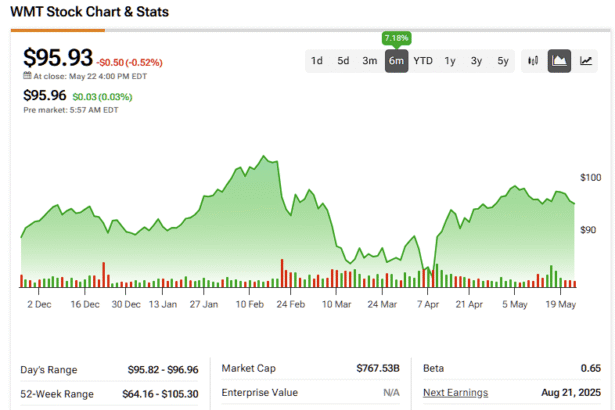Click the Market Cap value $767.53B

pyautogui.click(x=376, y=369)
